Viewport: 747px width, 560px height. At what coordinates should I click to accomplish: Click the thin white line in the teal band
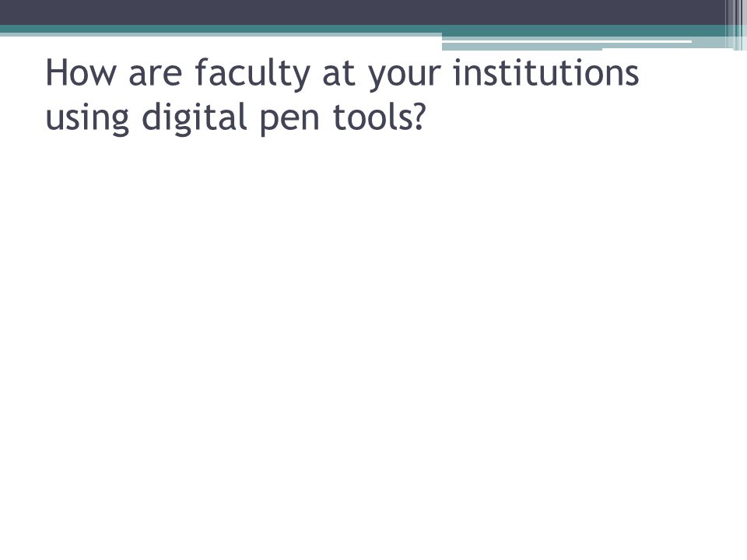[x=567, y=41]
